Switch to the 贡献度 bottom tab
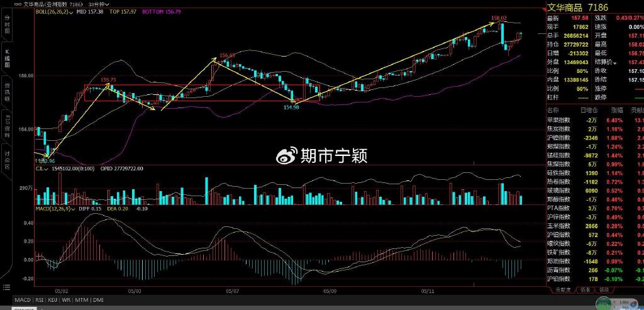 tap(563, 290)
